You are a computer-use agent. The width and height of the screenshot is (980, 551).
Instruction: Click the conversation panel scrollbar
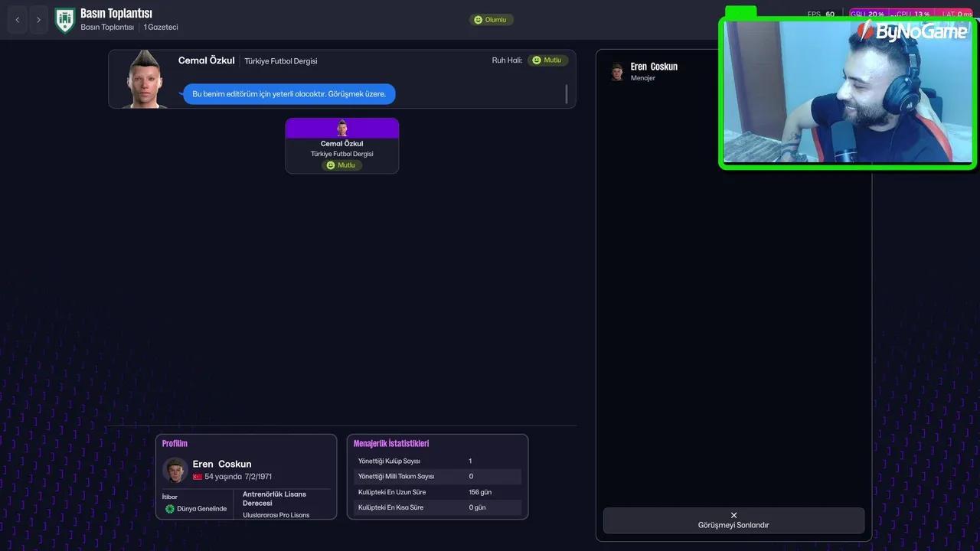point(567,94)
